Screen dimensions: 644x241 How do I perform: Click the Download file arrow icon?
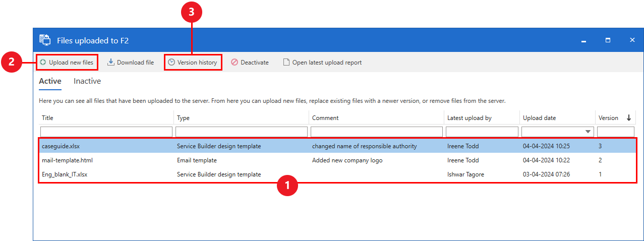(111, 63)
